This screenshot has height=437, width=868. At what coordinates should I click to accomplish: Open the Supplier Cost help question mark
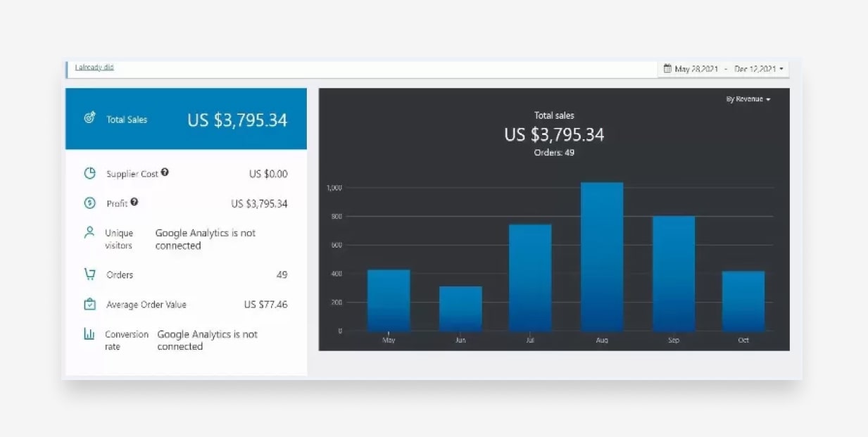coord(165,172)
